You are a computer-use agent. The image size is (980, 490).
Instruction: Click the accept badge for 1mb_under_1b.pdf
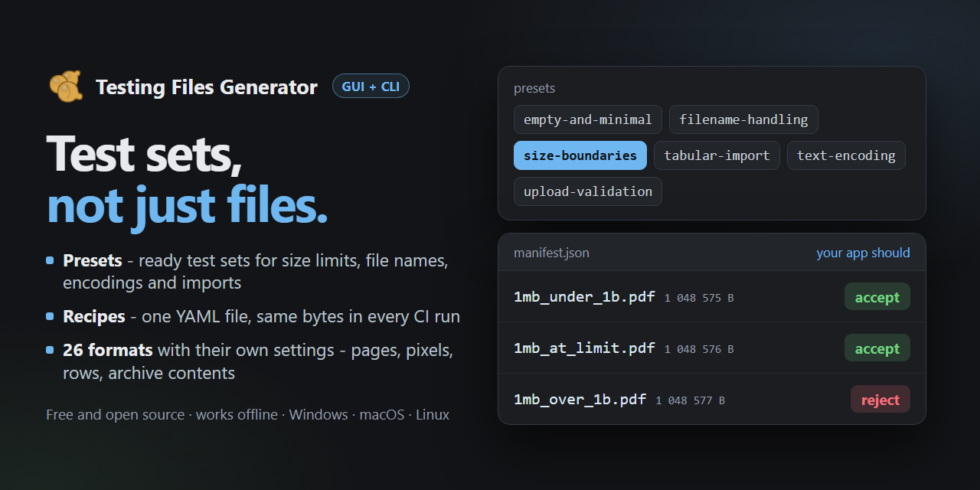(877, 297)
